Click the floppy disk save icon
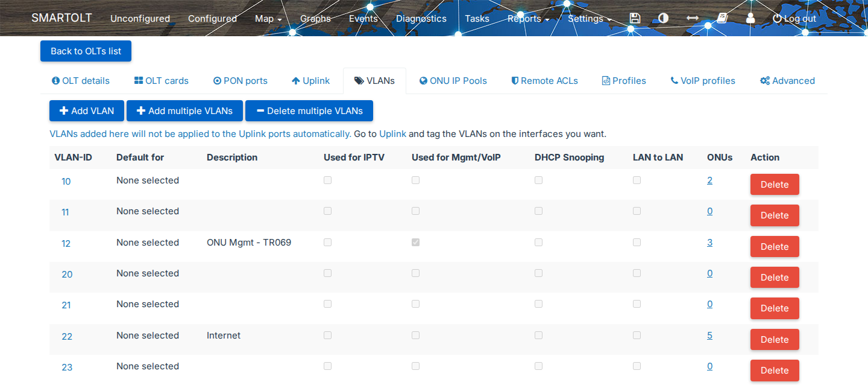This screenshot has height=385, width=868. point(635,18)
